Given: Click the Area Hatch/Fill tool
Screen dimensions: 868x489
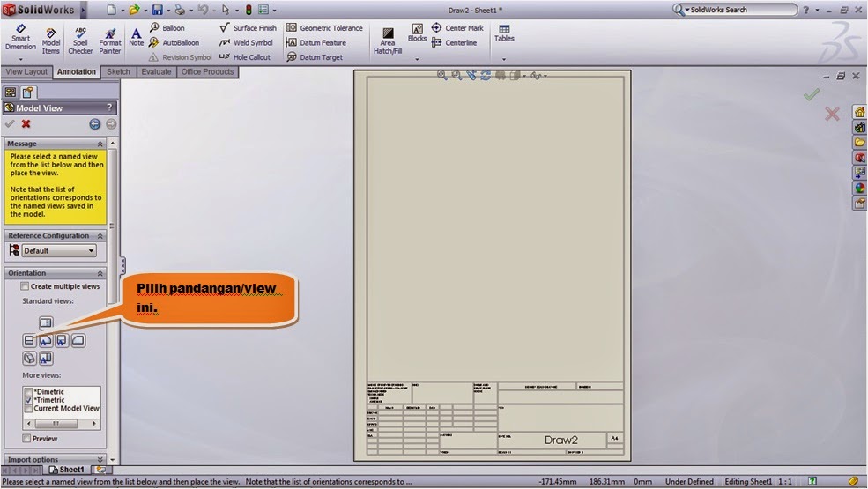Looking at the screenshot, I should (x=387, y=41).
